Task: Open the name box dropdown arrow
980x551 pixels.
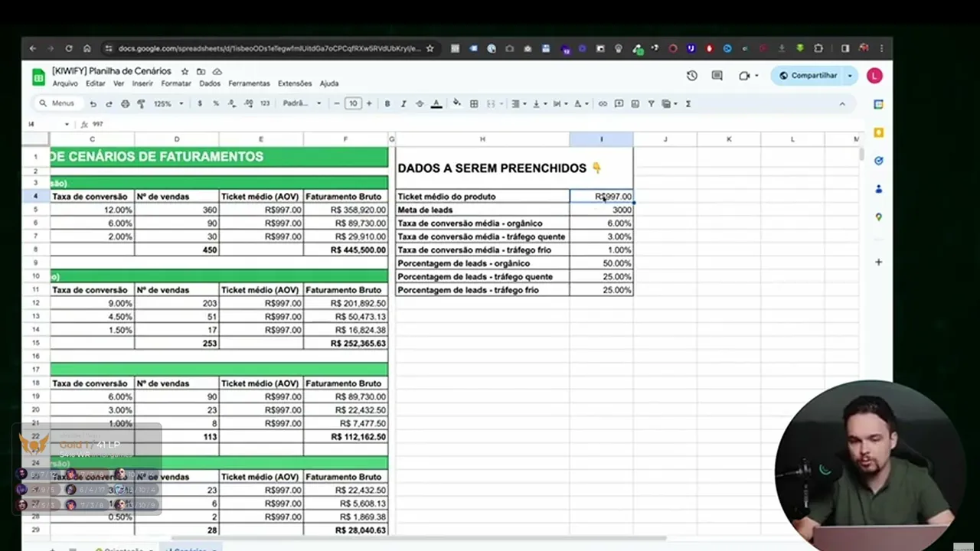Action: [x=67, y=124]
